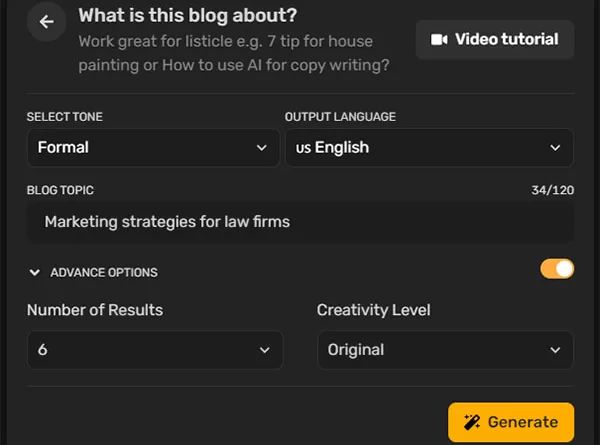
Task: Click the 'What is this blog about?' heading
Action: (x=188, y=16)
